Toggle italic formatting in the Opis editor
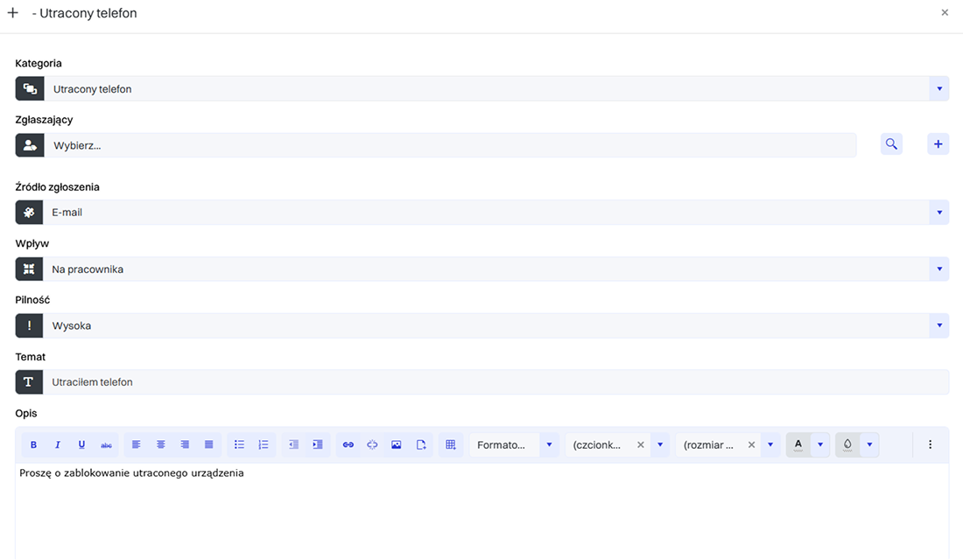 click(x=58, y=444)
